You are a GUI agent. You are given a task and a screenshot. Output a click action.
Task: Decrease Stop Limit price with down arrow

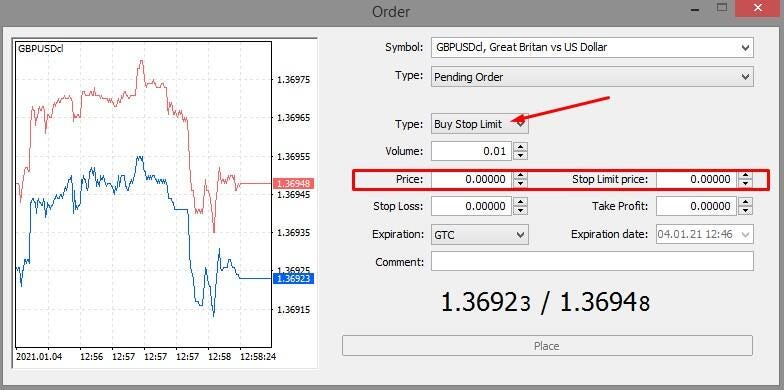[x=746, y=184]
